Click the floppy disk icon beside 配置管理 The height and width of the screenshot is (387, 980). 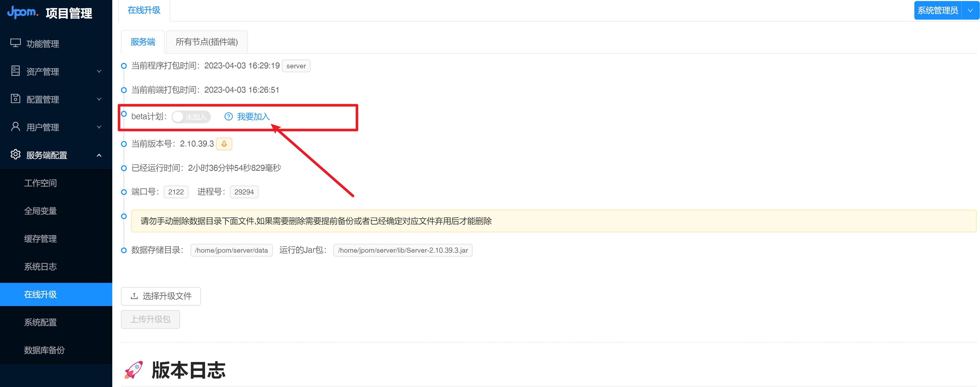point(15,99)
